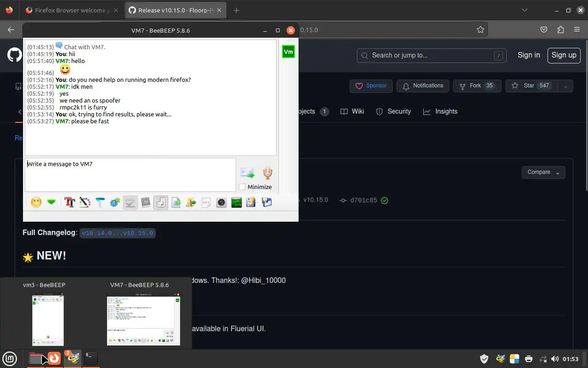Click the green chalkboard icon in BeeBEEP
Image resolution: width=588 pixels, height=368 pixels.
tap(237, 202)
